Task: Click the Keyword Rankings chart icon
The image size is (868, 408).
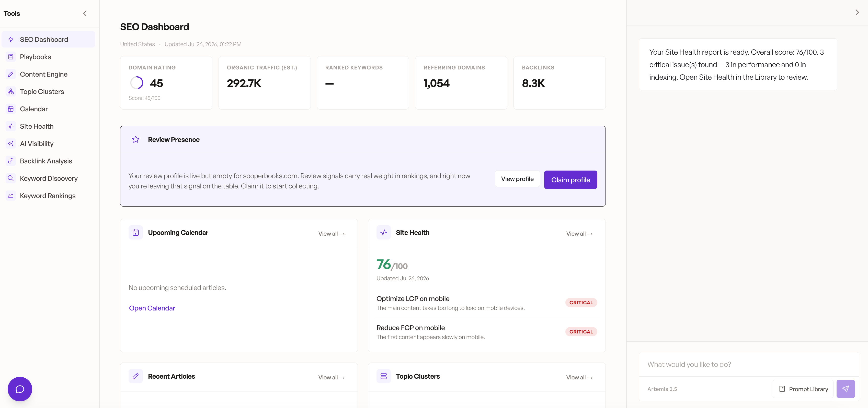Action: 11,196
